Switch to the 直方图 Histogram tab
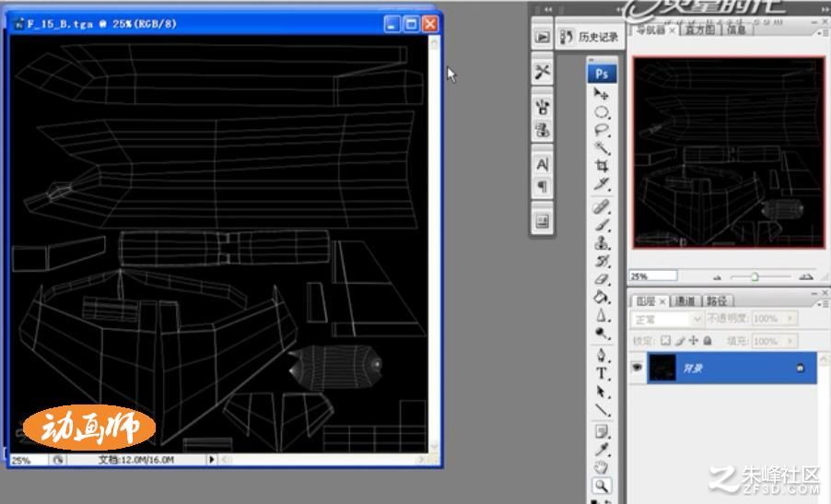Screen dimensions: 831x504 click(699, 29)
